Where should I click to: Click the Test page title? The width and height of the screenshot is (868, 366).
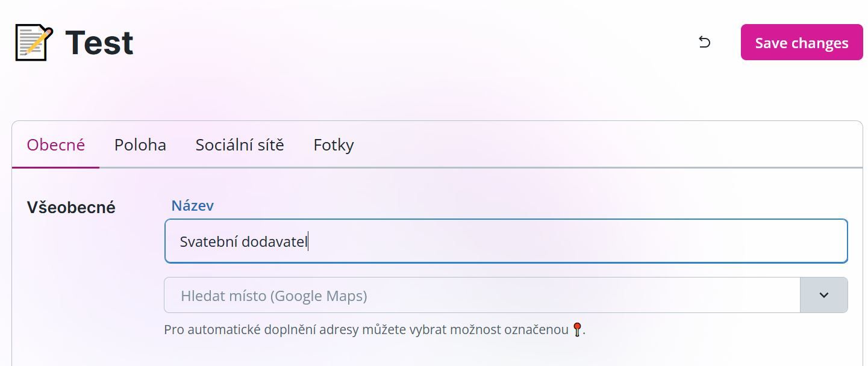(99, 43)
